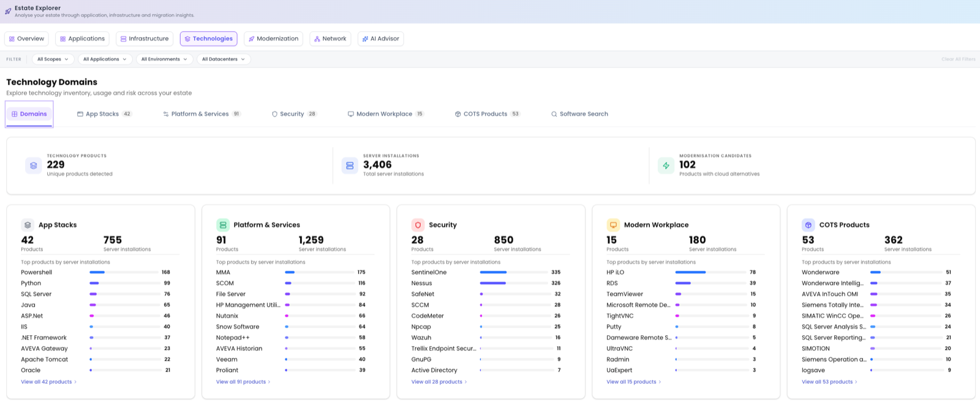Click the App Stacks card icon
This screenshot has height=402, width=980.
coord(28,225)
